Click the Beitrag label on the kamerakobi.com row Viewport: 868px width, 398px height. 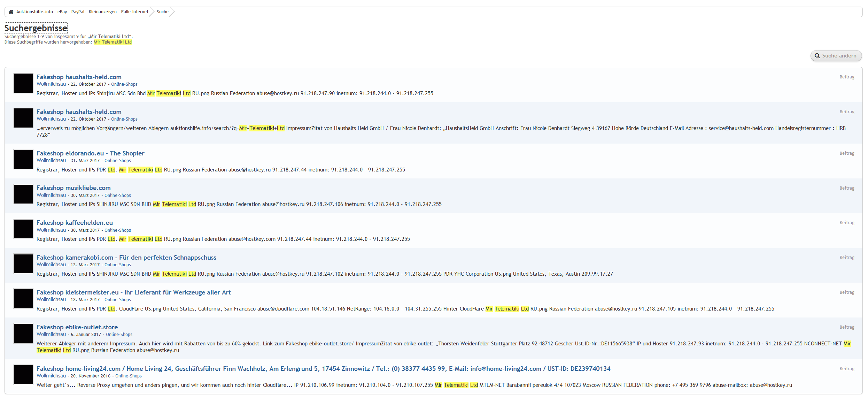[x=847, y=258]
